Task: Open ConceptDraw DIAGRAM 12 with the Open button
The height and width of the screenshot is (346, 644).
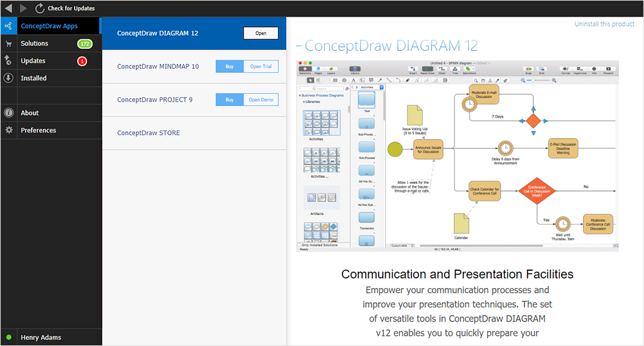Action: 261,33
